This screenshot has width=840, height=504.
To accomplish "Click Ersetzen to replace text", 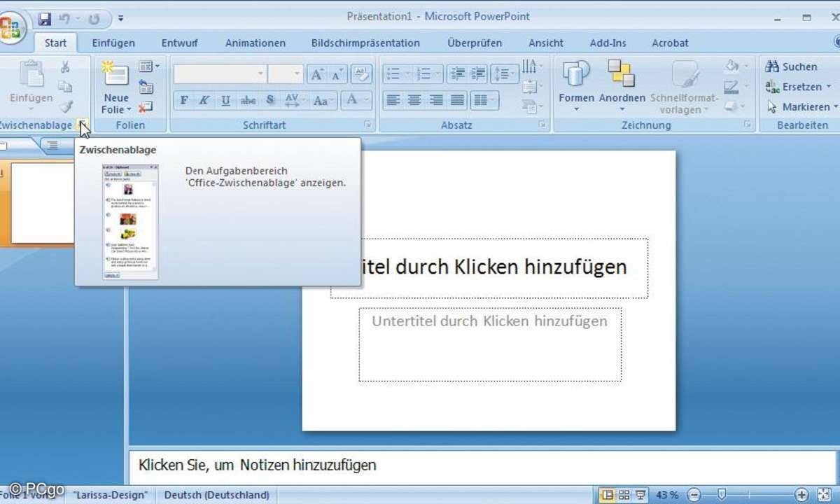I will click(x=798, y=87).
